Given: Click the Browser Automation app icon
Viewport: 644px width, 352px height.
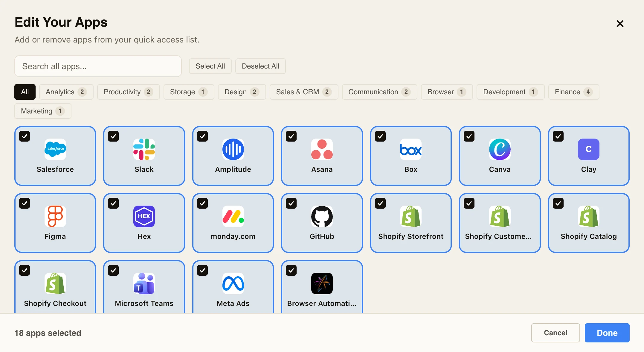Looking at the screenshot, I should tap(322, 283).
